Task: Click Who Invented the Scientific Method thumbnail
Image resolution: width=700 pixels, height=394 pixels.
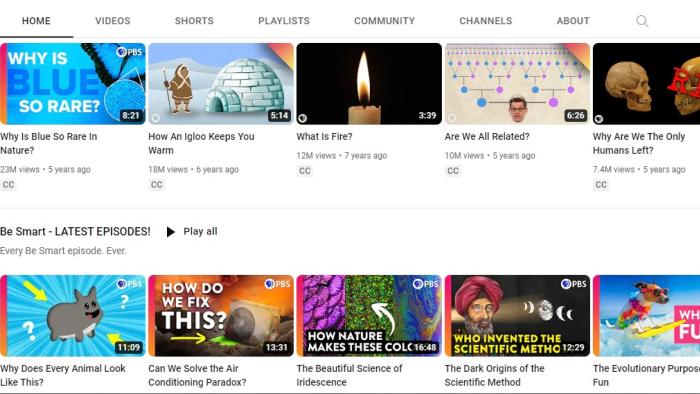Action: point(517,316)
